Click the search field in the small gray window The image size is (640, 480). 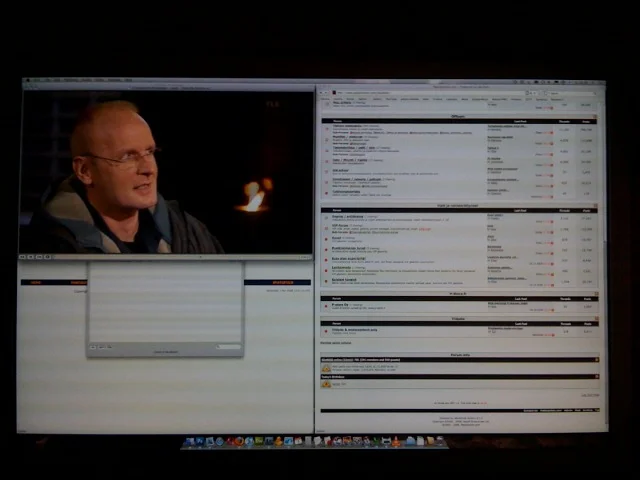coord(229,347)
